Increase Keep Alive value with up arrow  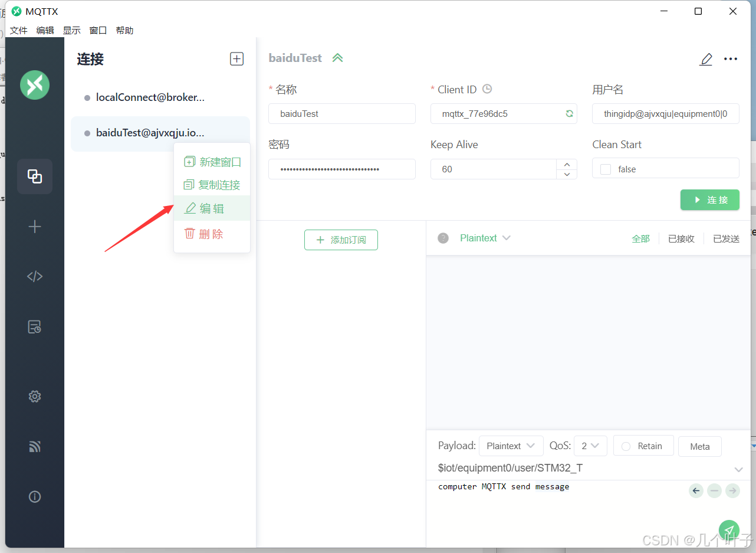567,164
